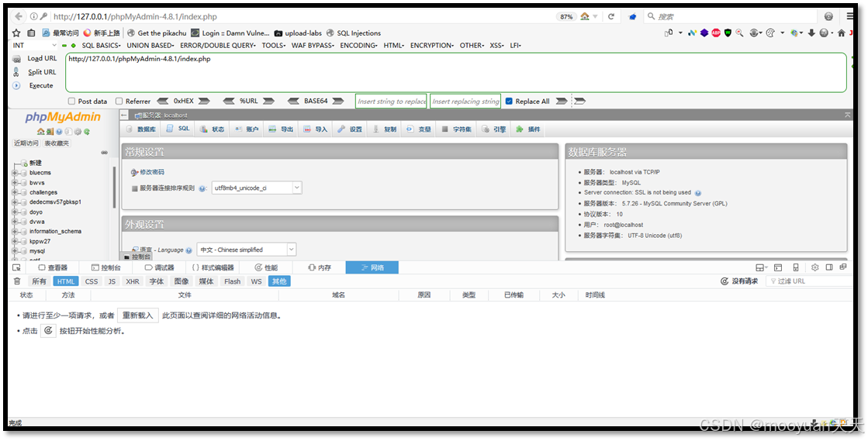Clear network requests with trash icon
The height and width of the screenshot is (441, 868).
click(x=17, y=281)
